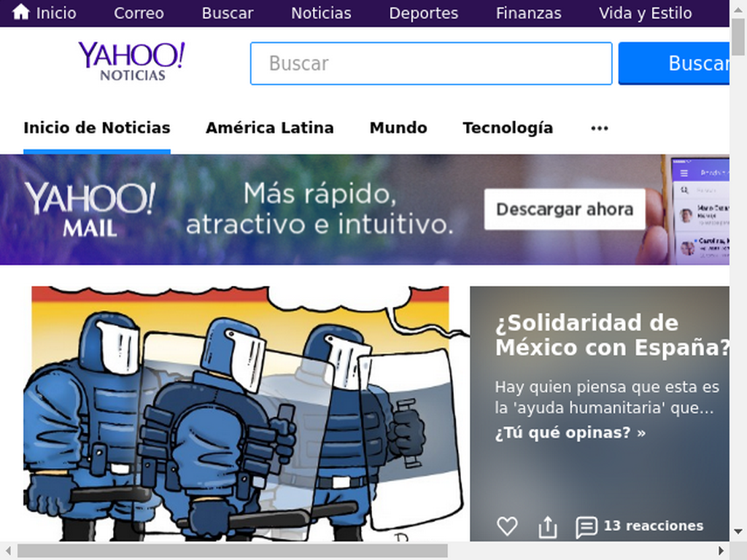Image resolution: width=747 pixels, height=560 pixels.
Task: Share the Solidaridad de México article
Action: (547, 526)
